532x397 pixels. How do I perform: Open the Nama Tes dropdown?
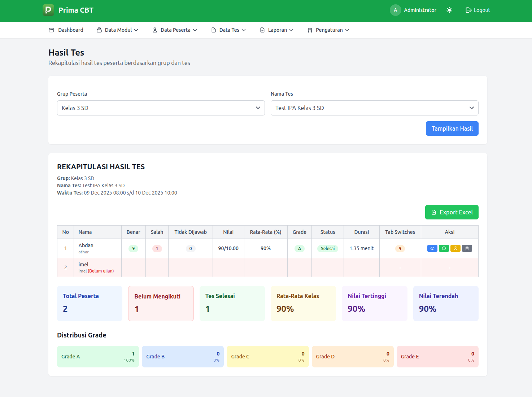374,108
